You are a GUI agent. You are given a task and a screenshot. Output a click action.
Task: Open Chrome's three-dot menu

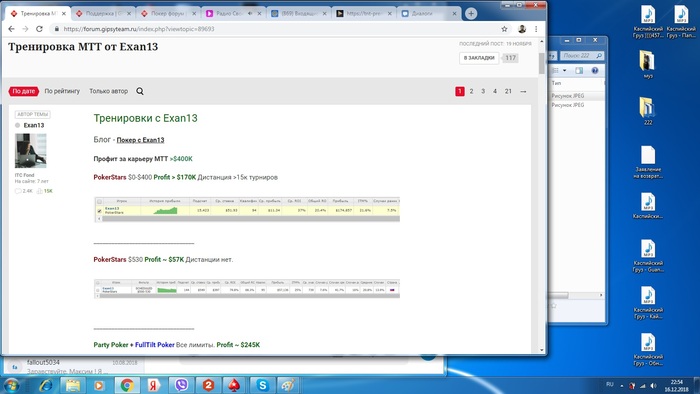[536, 29]
